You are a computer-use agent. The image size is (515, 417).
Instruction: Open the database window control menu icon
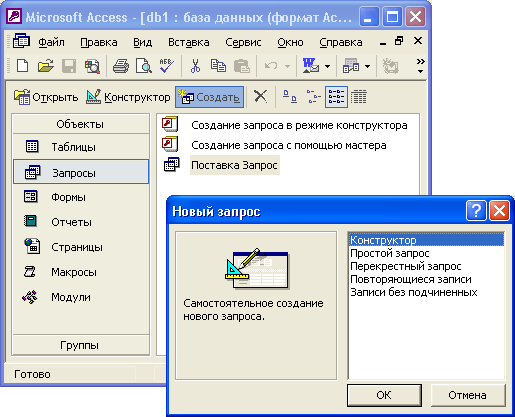[x=21, y=41]
